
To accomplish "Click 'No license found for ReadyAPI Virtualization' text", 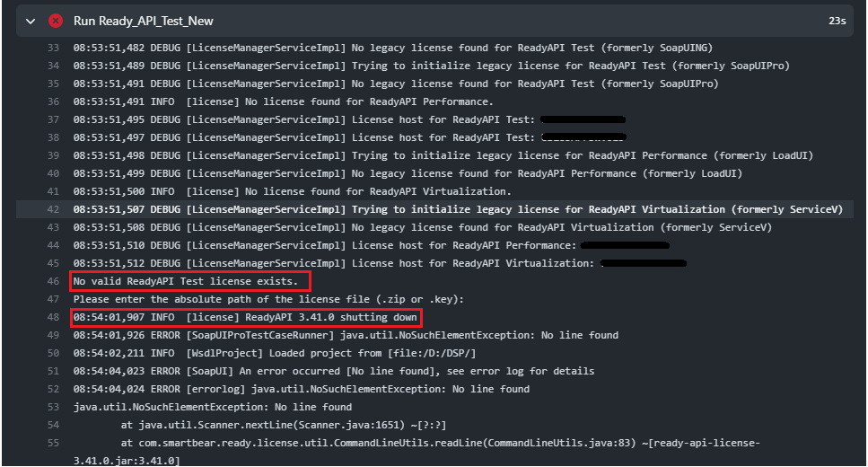I will point(348,191).
